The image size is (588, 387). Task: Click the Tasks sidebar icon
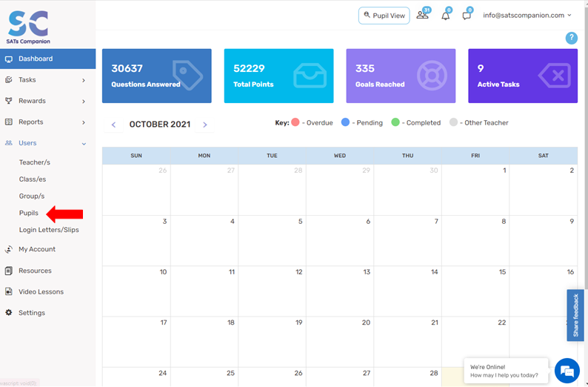click(9, 80)
